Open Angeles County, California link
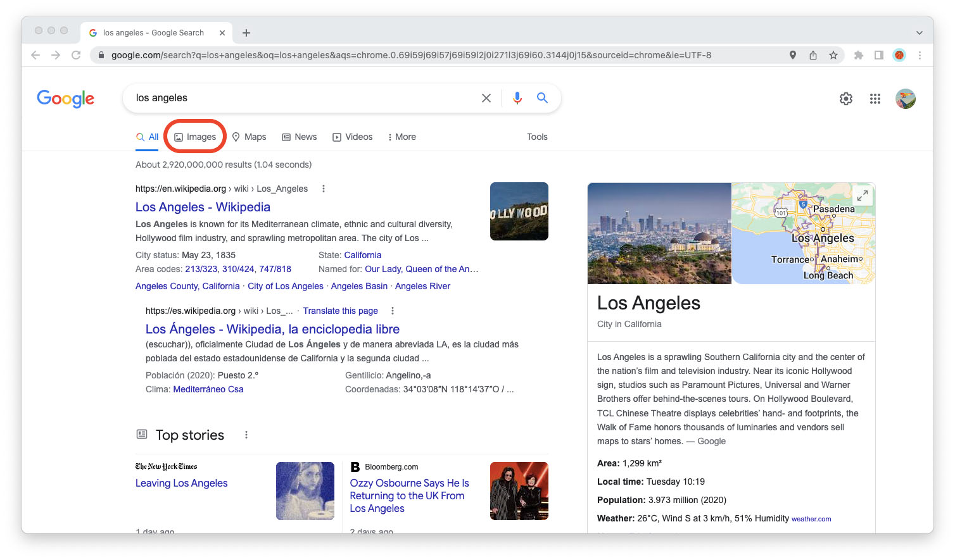955x560 pixels. [x=187, y=286]
